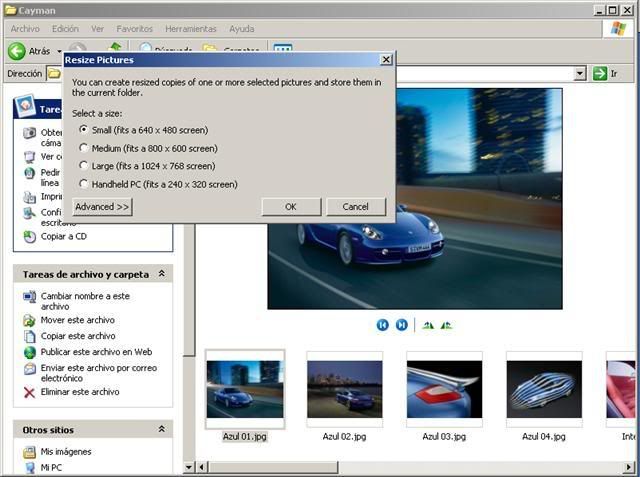The image size is (640, 477).
Task: Open the Mis imágenes link
Action: tap(66, 451)
